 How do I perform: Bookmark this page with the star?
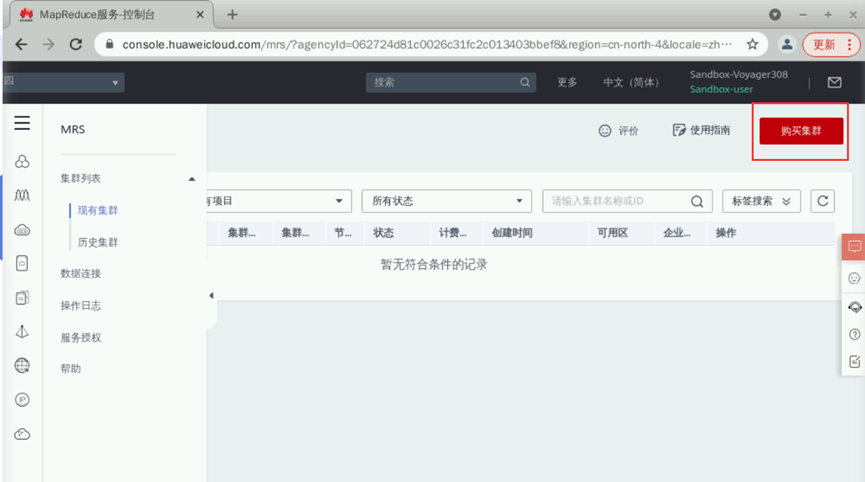pos(752,45)
